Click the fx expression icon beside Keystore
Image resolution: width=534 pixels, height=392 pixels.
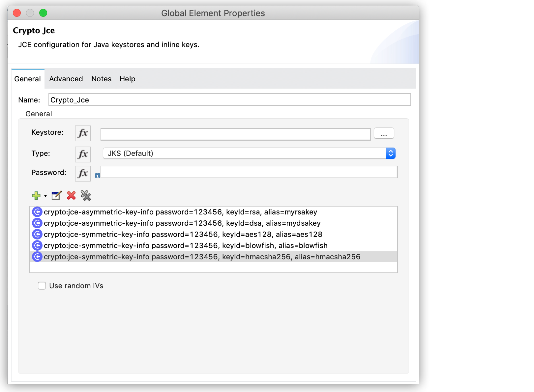click(x=82, y=133)
